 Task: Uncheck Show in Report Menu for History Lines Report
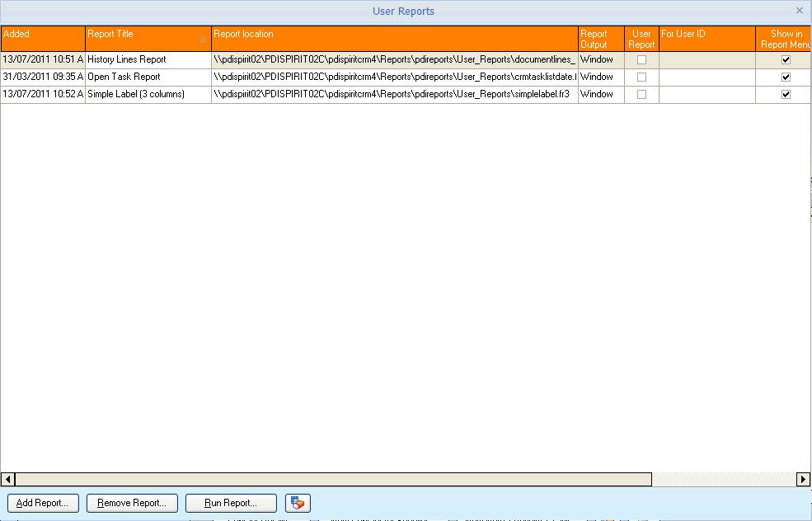(x=784, y=59)
